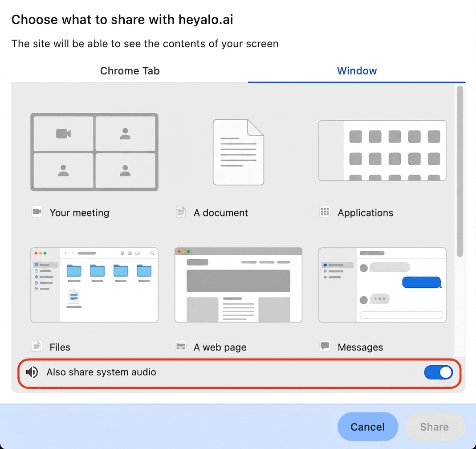Click the chat bubble icon beside Messages
Viewport: 476px width, 449px height.
(x=325, y=346)
